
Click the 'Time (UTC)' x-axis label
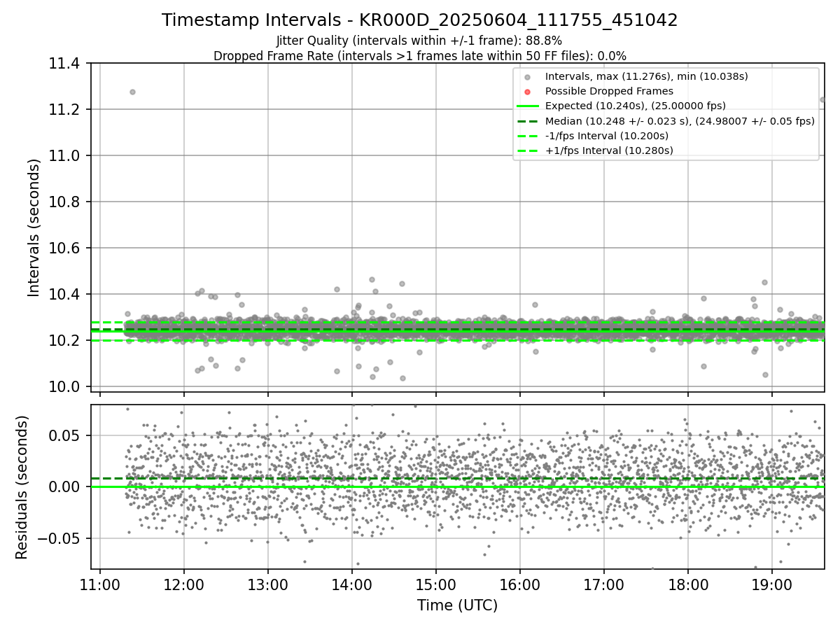(x=457, y=605)
